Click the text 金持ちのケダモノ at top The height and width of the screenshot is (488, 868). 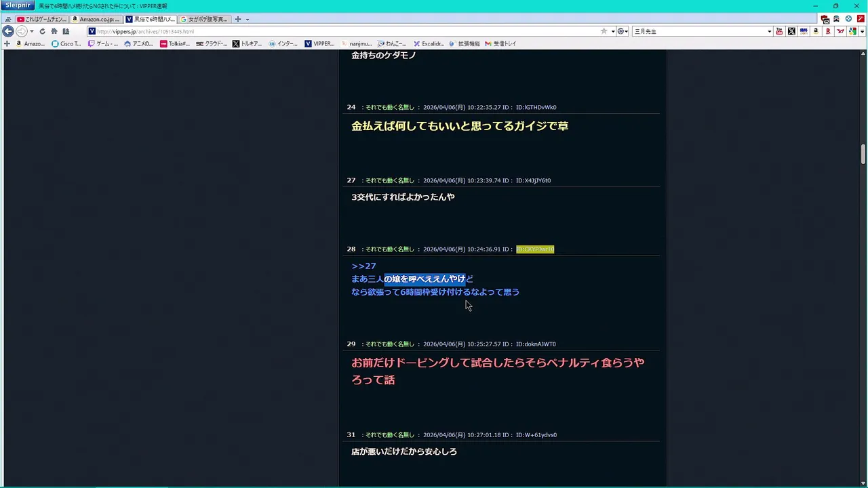384,56
